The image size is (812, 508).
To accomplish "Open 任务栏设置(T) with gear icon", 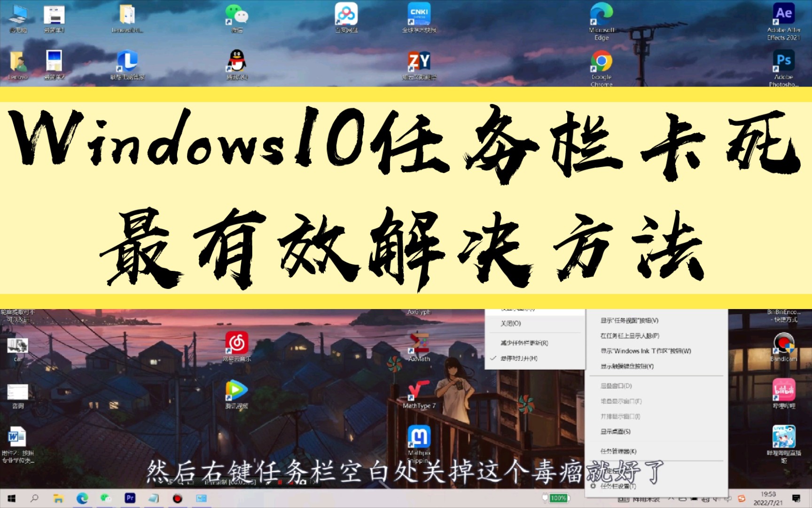I will [x=656, y=486].
